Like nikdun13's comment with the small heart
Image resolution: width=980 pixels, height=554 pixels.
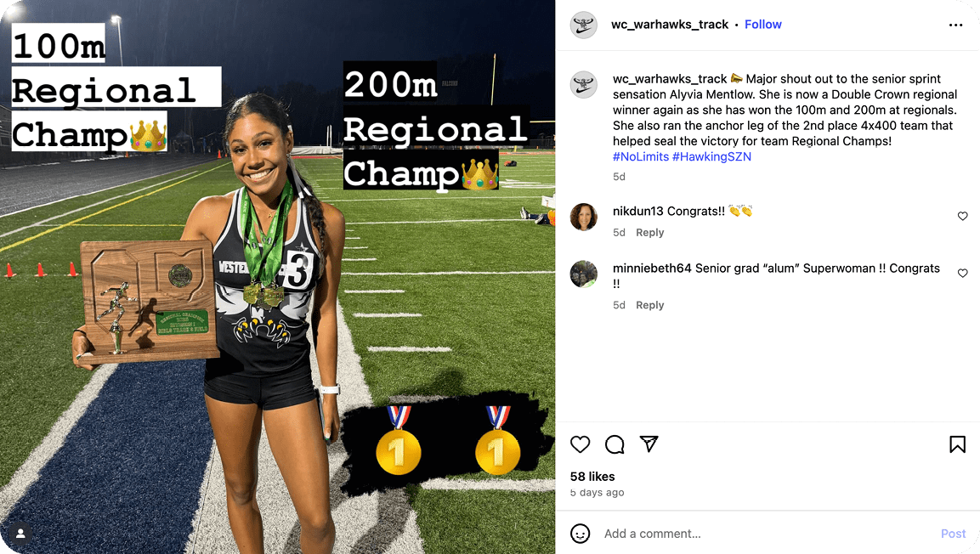coord(962,216)
